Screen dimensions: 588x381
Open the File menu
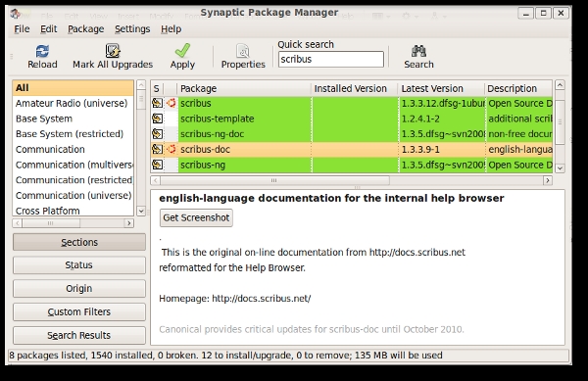(x=22, y=28)
